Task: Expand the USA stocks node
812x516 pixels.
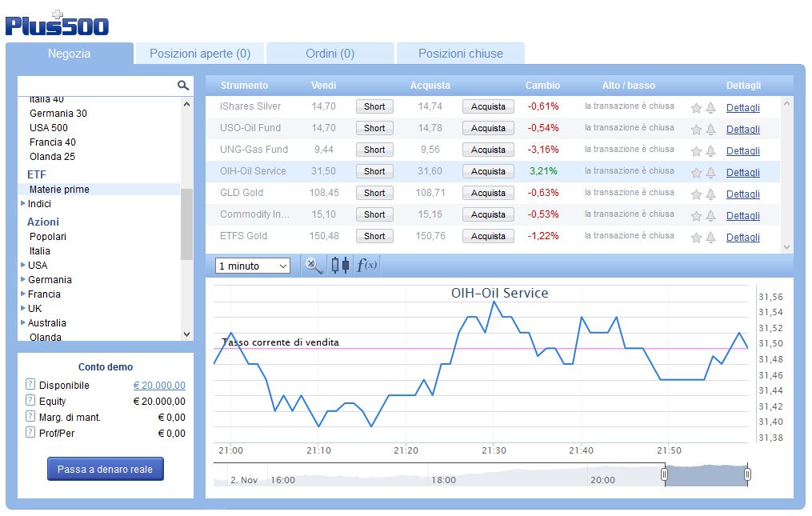Action: (22, 265)
